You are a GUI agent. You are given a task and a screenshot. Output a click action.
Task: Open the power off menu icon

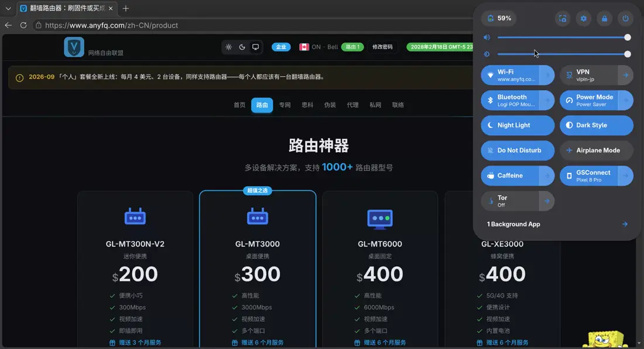coord(625,19)
